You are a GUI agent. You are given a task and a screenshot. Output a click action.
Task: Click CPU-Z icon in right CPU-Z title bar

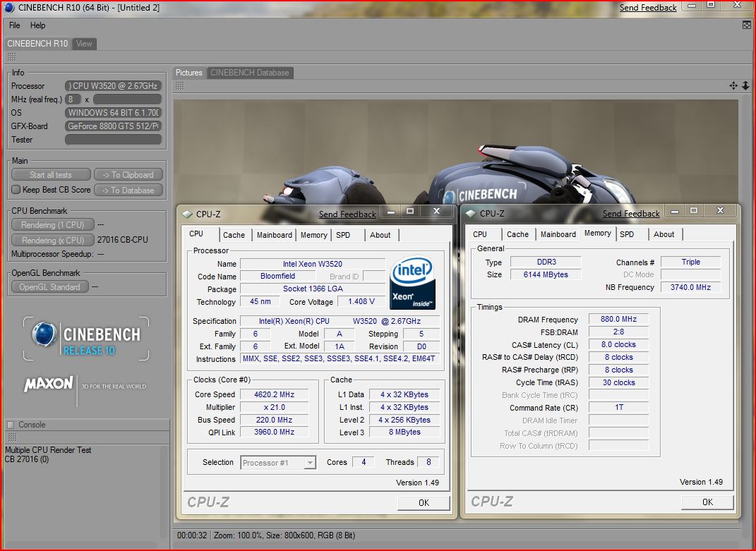pos(471,214)
